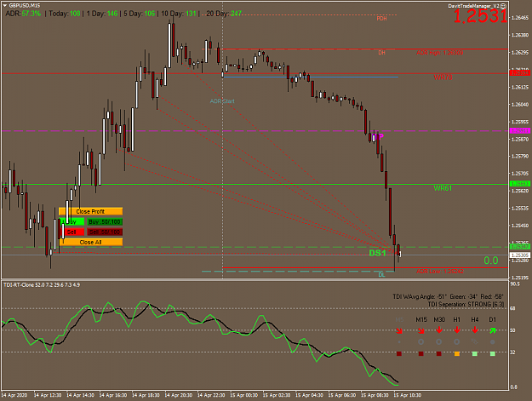Click the M5 red trend arrow

point(399,330)
